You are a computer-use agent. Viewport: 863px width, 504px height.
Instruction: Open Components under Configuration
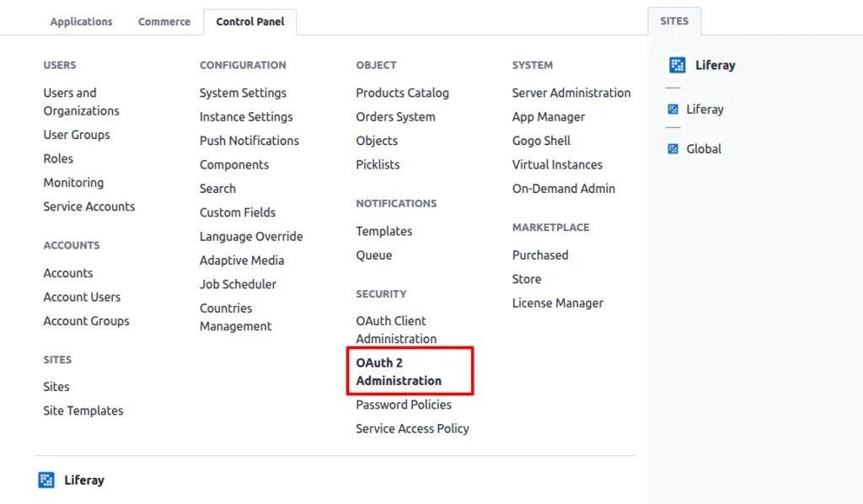tap(234, 164)
